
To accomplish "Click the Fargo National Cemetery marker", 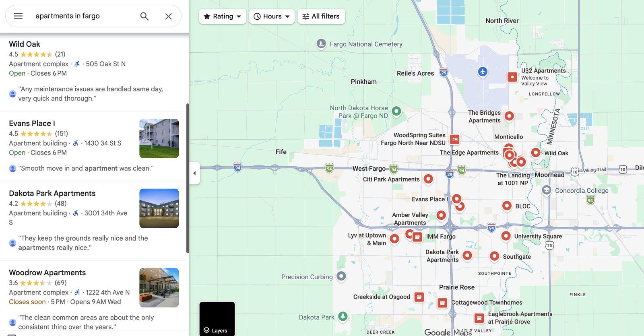I will 321,43.
